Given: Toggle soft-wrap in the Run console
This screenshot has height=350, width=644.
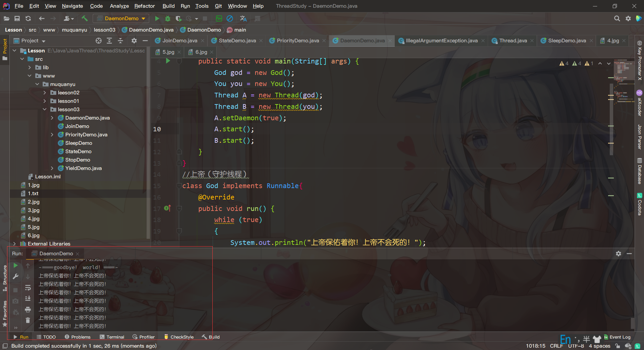Looking at the screenshot, I should pyautogui.click(x=28, y=288).
